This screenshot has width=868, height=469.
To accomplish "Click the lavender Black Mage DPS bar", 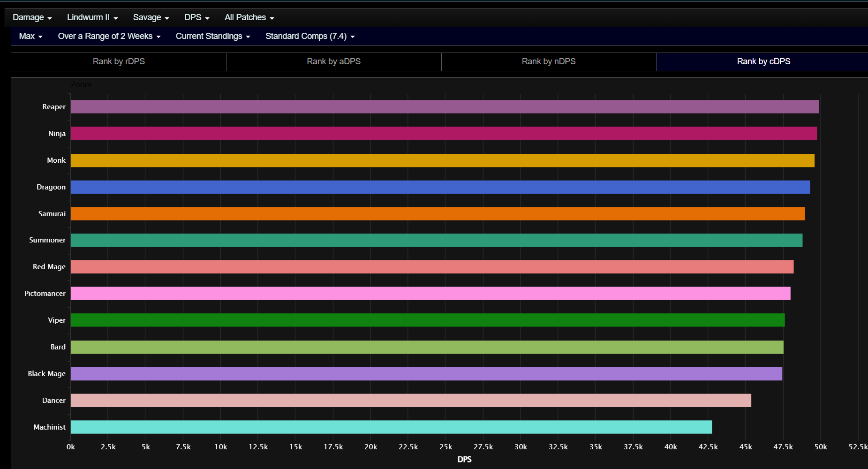I will [x=426, y=374].
